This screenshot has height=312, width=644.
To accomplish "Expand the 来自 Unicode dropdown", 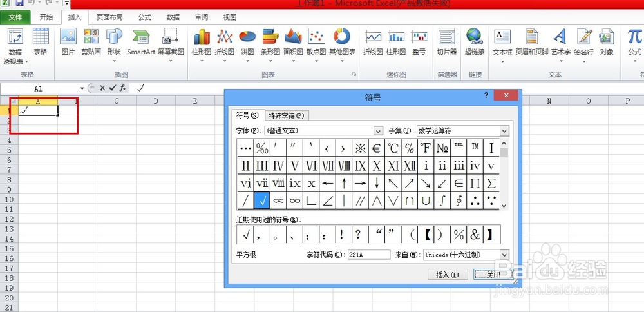I will point(504,255).
